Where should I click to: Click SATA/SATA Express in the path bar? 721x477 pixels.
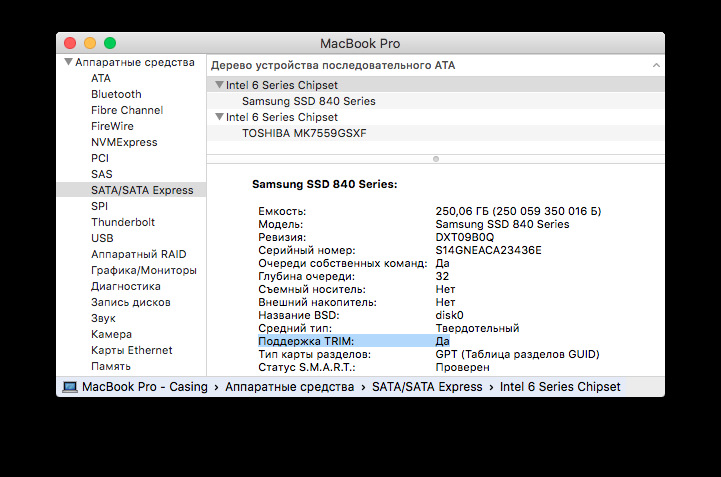[427, 387]
